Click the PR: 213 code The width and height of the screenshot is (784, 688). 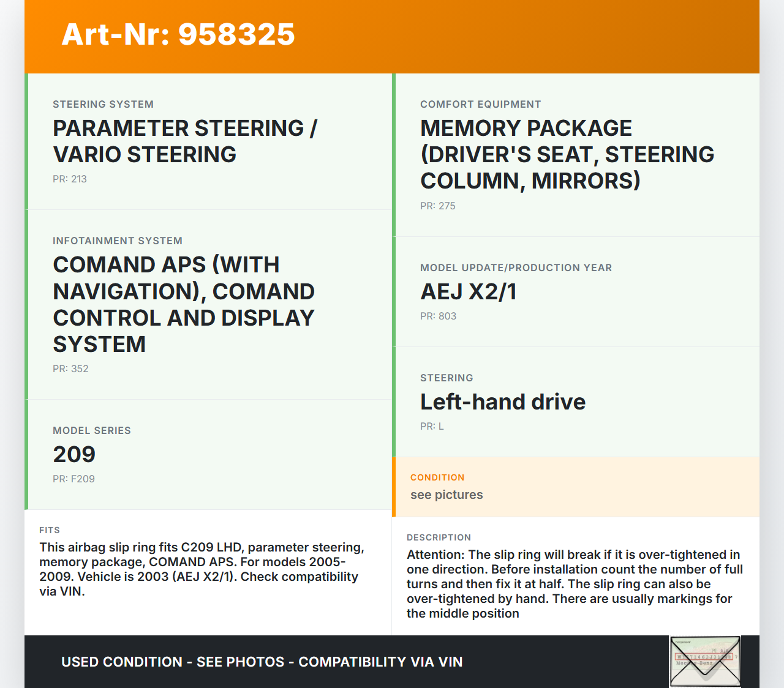(70, 179)
